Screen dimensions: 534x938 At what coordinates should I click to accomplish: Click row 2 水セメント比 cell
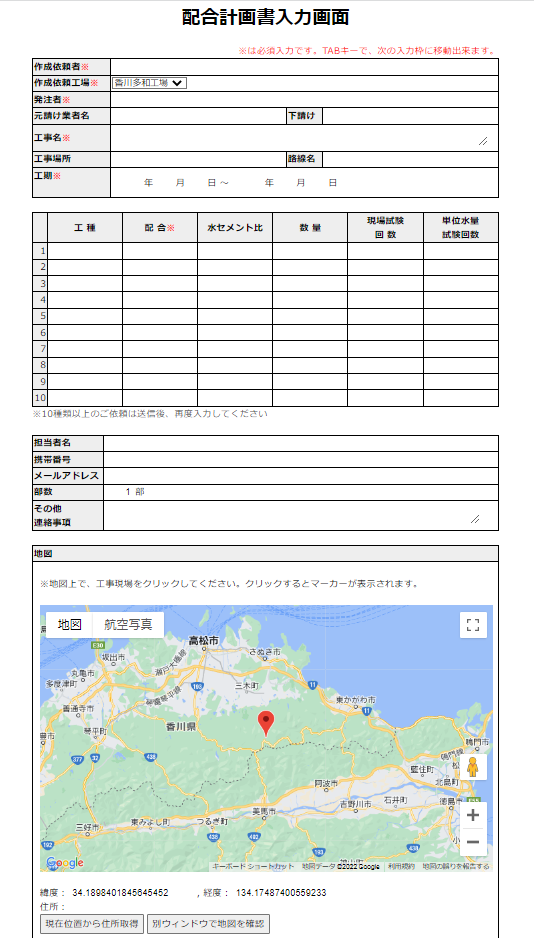235,267
